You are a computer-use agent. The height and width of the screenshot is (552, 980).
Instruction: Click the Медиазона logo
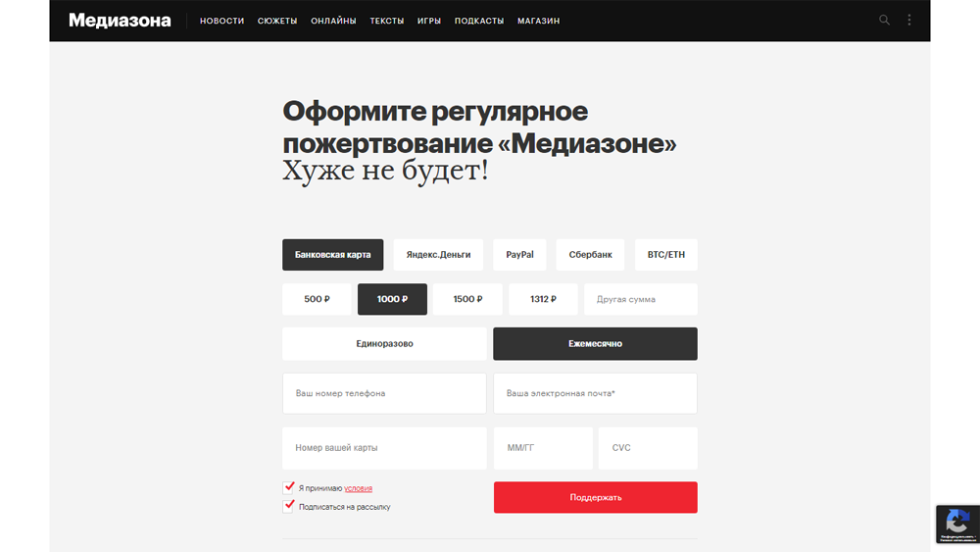(120, 21)
